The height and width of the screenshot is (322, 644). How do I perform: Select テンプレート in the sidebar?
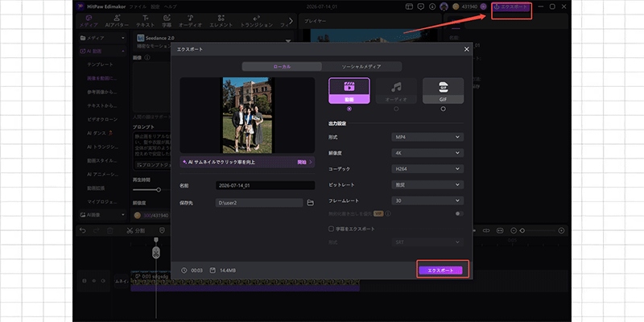coord(100,65)
